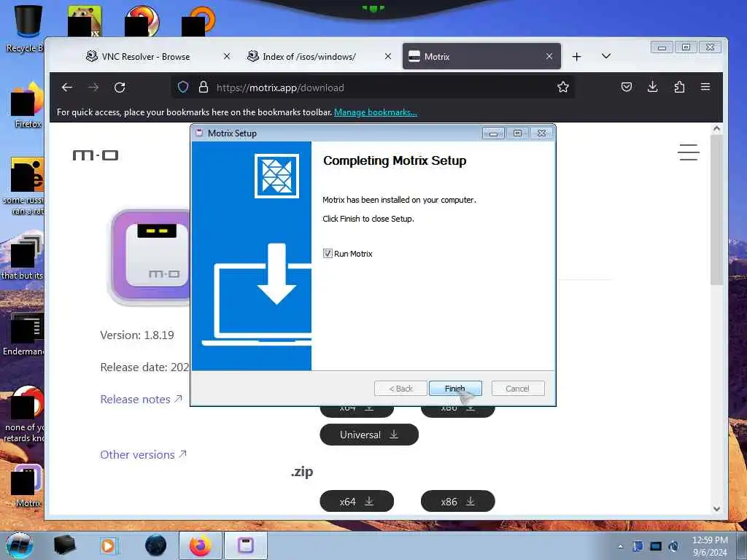The height and width of the screenshot is (560, 747).
Task: Open the Release notes link
Action: click(141, 399)
